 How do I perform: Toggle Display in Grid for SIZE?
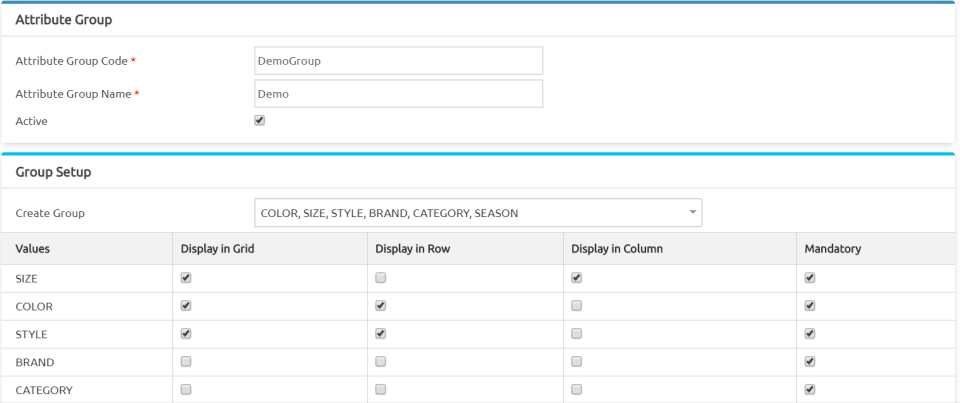[x=186, y=278]
